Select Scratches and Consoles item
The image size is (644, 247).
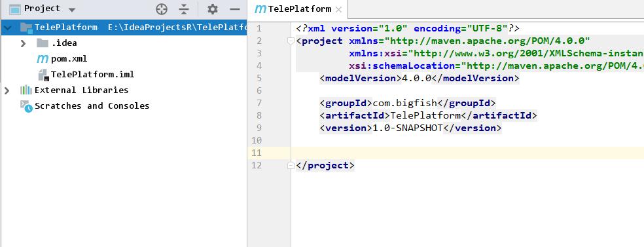(x=123, y=105)
